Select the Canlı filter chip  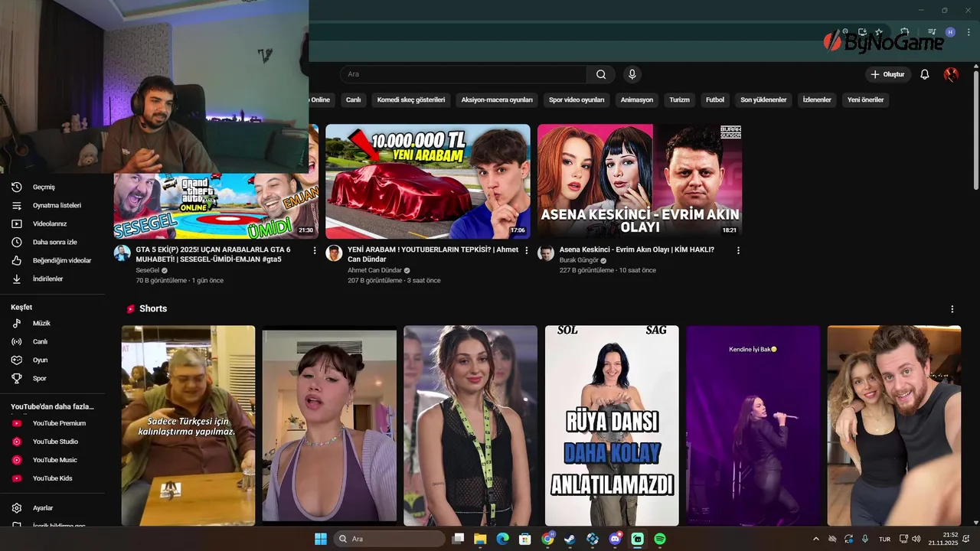[353, 99]
